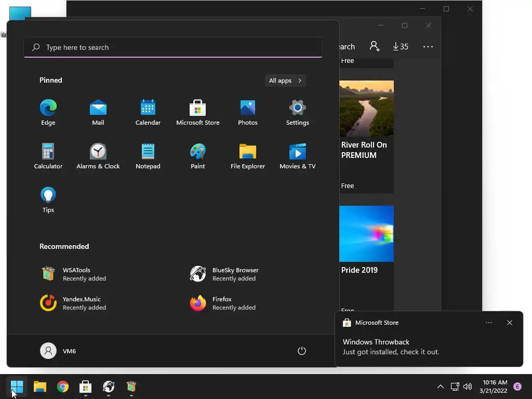Launch the Photos app
The width and height of the screenshot is (532, 399).
(x=248, y=113)
